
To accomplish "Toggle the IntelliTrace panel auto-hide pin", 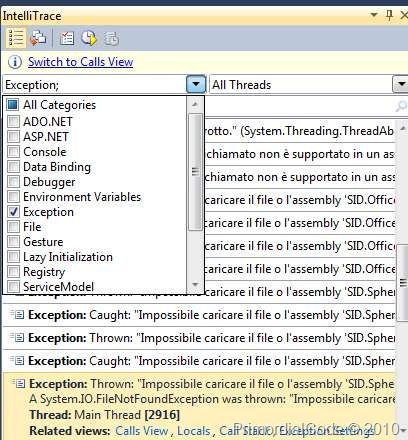I will (389, 15).
